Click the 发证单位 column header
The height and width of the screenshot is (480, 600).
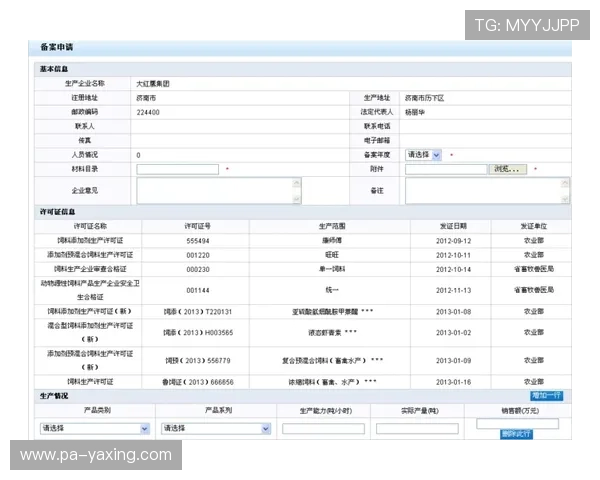pyautogui.click(x=534, y=226)
